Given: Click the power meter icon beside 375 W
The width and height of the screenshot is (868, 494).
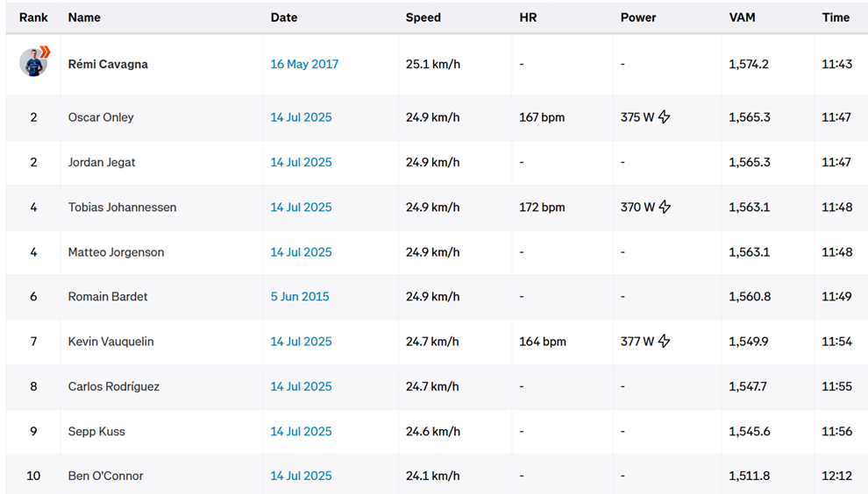Looking at the screenshot, I should tap(665, 117).
